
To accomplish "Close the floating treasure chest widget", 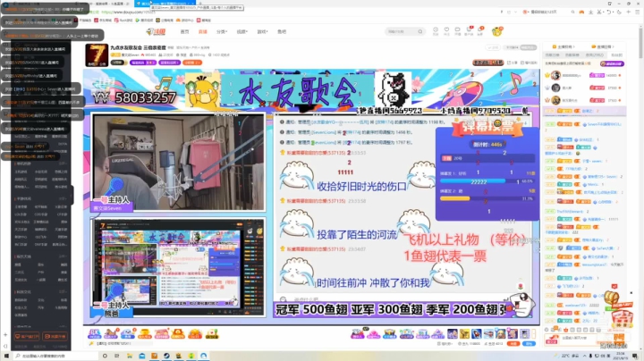I will 631,293.
